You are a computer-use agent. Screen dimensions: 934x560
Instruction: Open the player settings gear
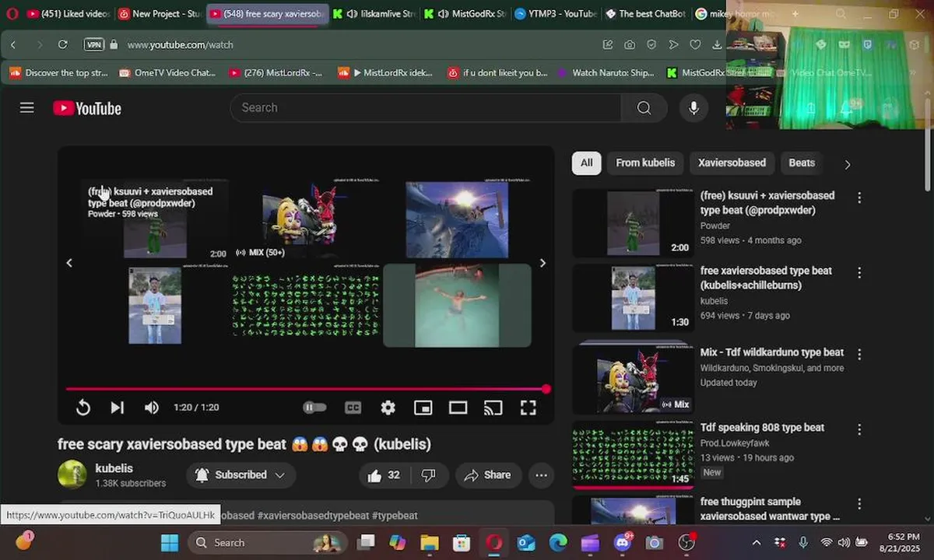[x=388, y=408]
